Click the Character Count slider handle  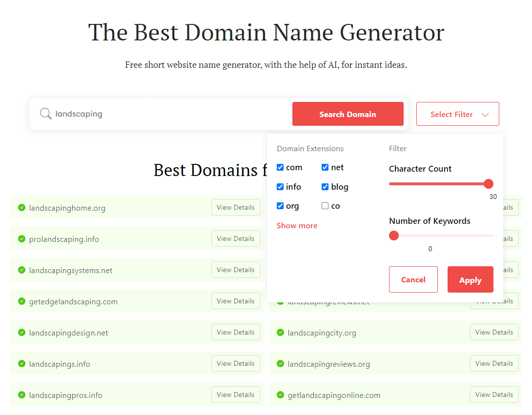[488, 184]
